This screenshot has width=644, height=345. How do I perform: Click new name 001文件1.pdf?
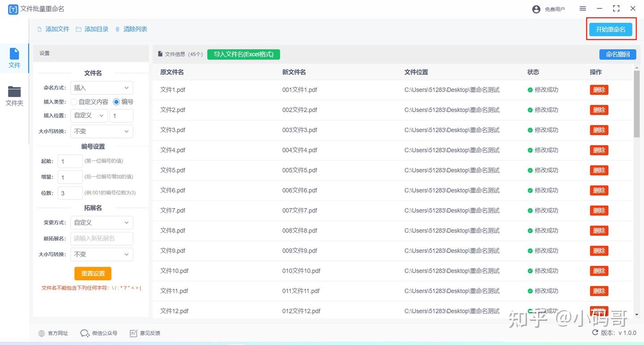[x=300, y=90]
